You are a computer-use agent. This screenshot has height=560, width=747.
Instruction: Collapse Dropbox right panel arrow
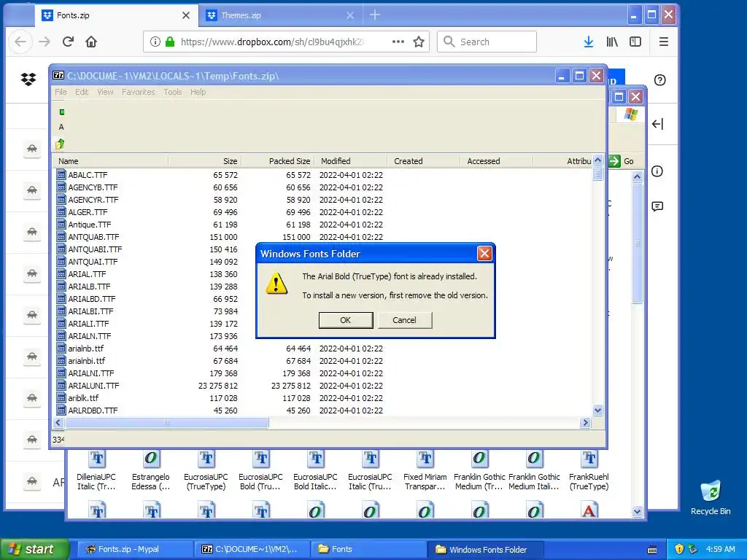click(x=657, y=124)
